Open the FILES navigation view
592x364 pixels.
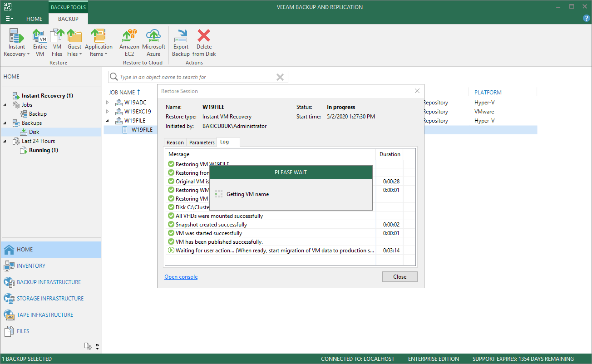(51, 331)
